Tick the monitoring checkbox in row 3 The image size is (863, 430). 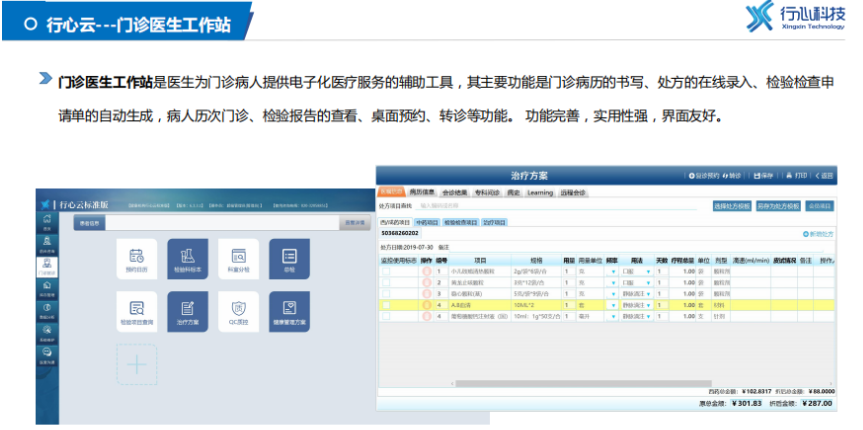click(x=386, y=294)
